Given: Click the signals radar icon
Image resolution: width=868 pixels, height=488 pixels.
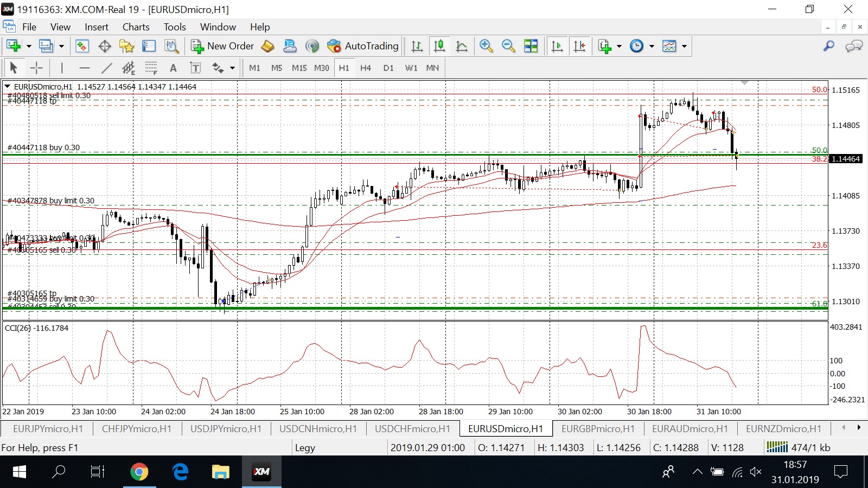Looking at the screenshot, I should coord(312,46).
